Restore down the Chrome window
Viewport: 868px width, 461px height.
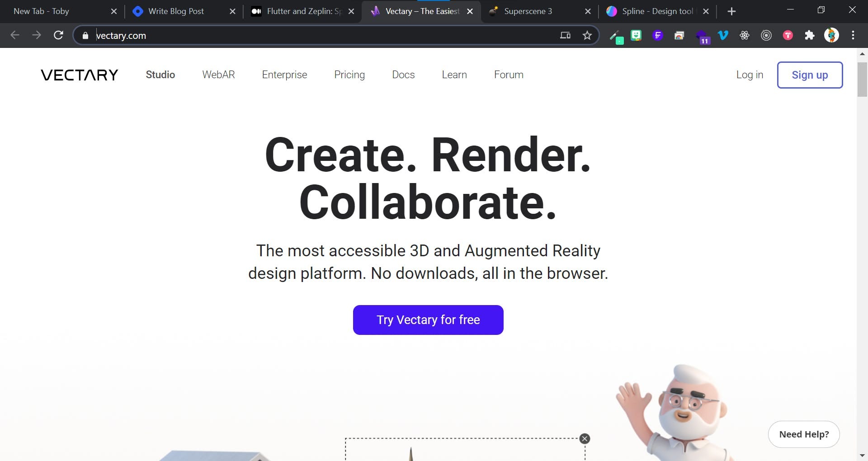click(821, 10)
